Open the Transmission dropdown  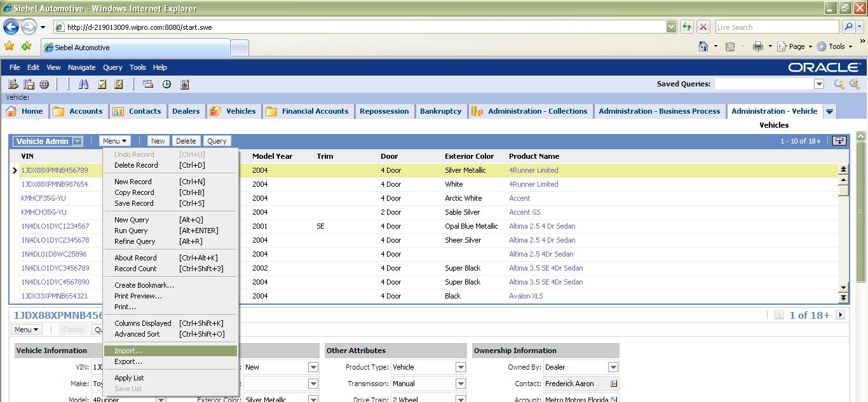(461, 384)
